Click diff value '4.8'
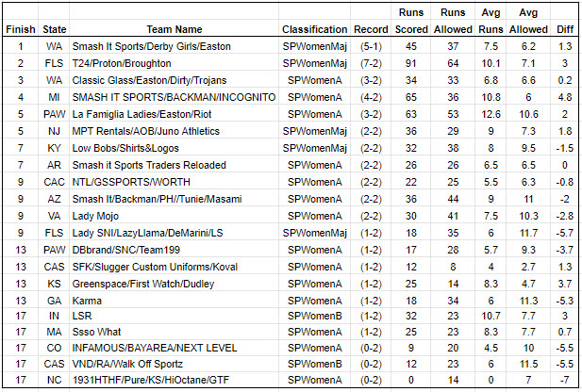The image size is (582, 392). (565, 97)
